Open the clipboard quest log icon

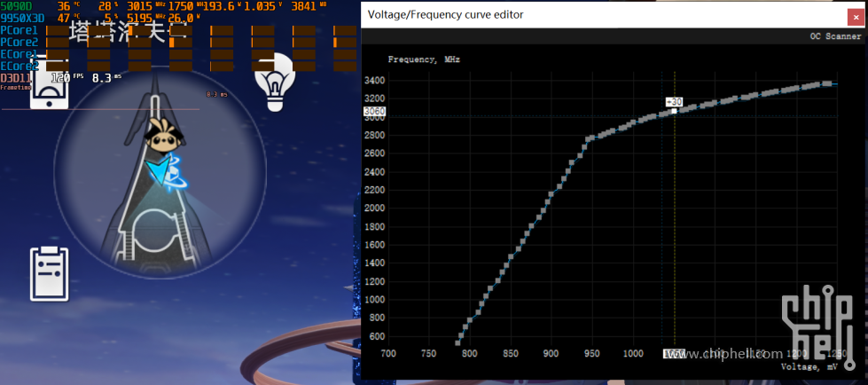point(50,274)
